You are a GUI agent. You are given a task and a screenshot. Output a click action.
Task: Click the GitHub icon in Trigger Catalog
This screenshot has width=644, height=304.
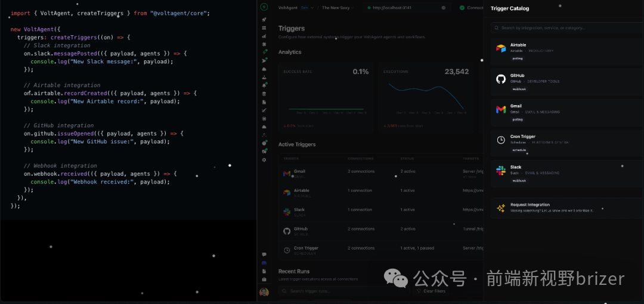[501, 79]
